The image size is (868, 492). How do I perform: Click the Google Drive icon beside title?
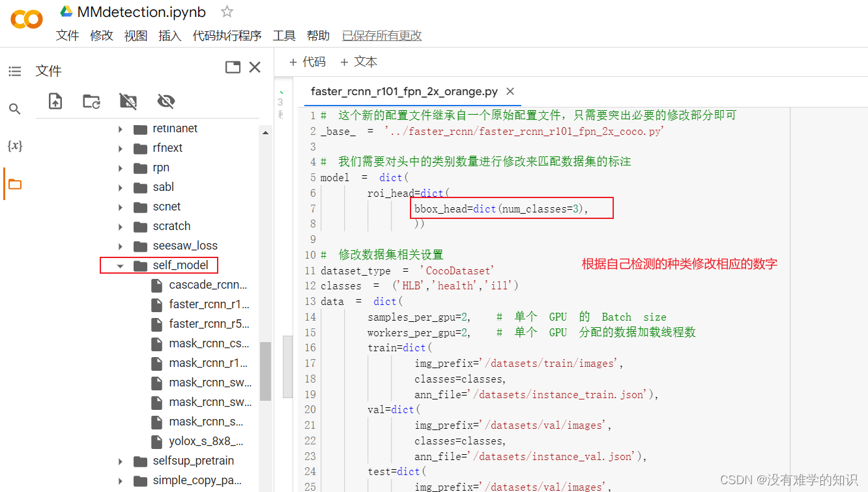point(66,11)
